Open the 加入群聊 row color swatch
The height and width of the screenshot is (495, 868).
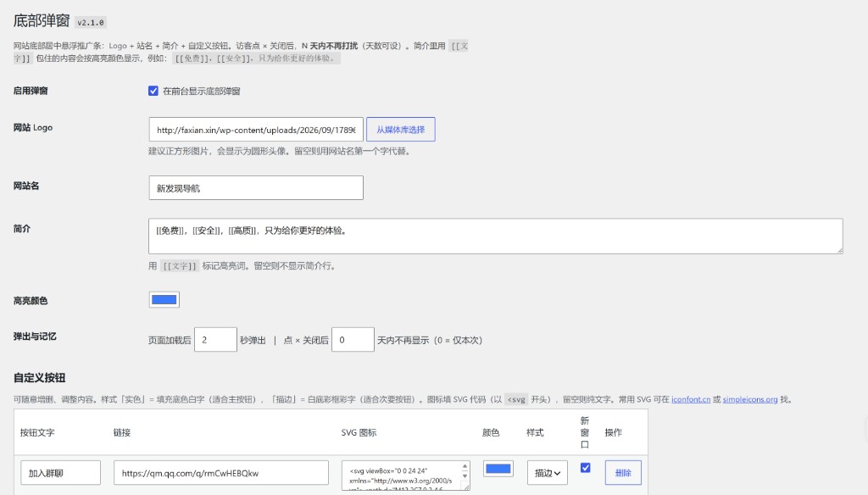pyautogui.click(x=498, y=469)
